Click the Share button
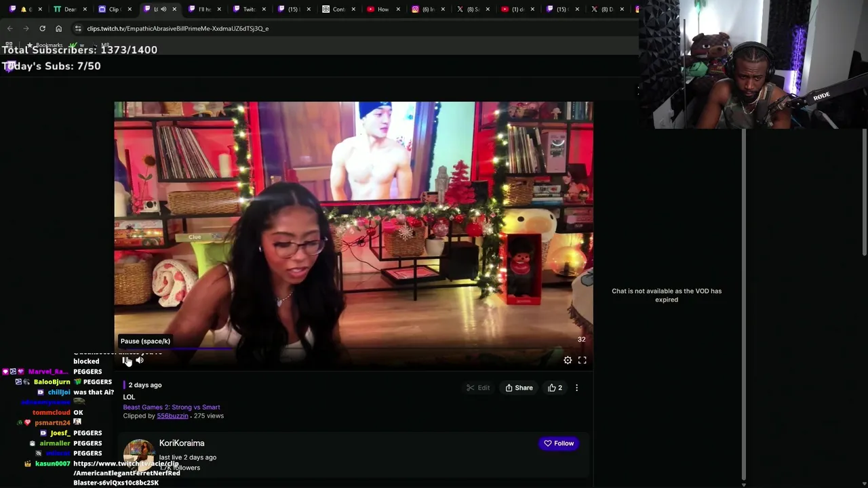This screenshot has height=488, width=868. coord(519,388)
